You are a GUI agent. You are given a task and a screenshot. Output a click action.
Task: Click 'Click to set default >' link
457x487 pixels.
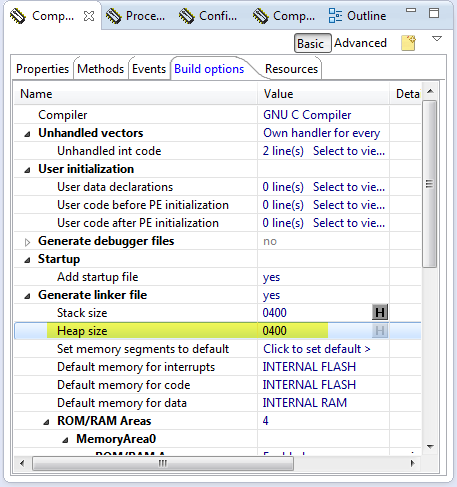tap(317, 349)
